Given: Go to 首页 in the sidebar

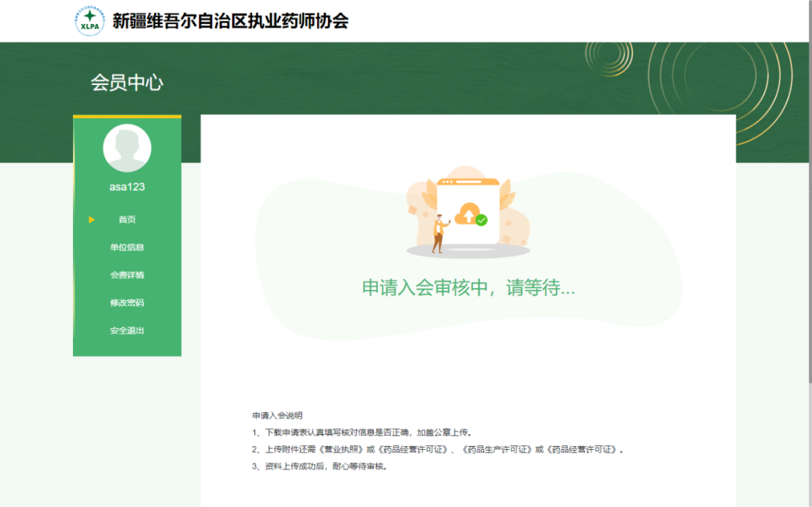Looking at the screenshot, I should point(127,220).
